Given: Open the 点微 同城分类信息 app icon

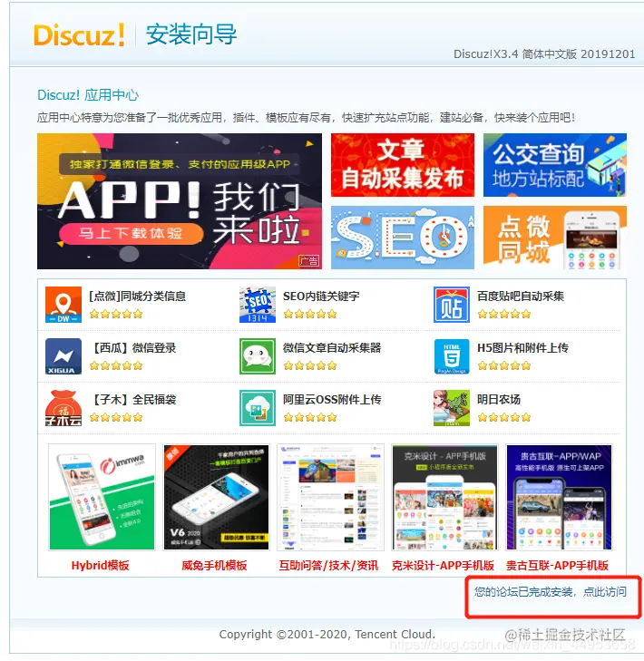Looking at the screenshot, I should point(63,305).
